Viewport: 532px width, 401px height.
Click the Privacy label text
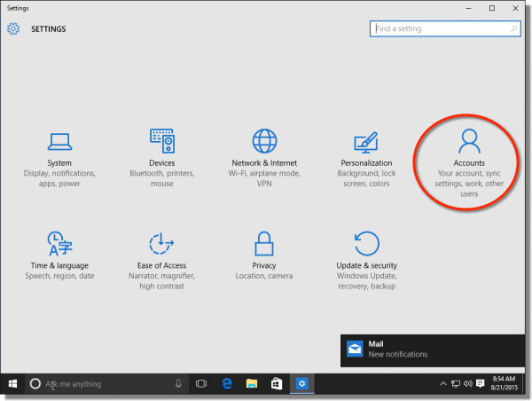(x=264, y=265)
